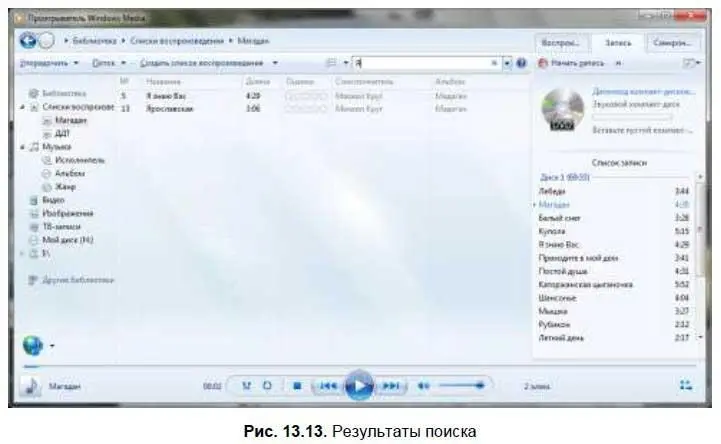The height and width of the screenshot is (444, 721).
Task: Click the Forward navigation arrow button
Action: [x=46, y=41]
